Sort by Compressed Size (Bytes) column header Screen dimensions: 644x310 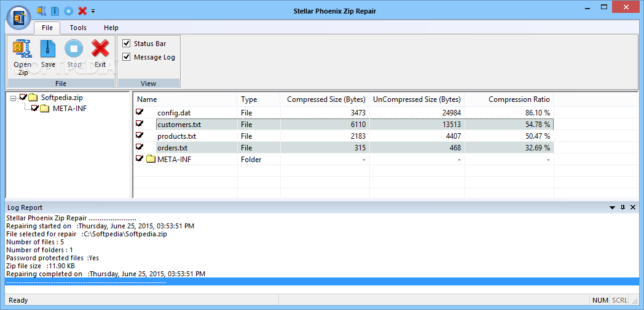[x=325, y=99]
